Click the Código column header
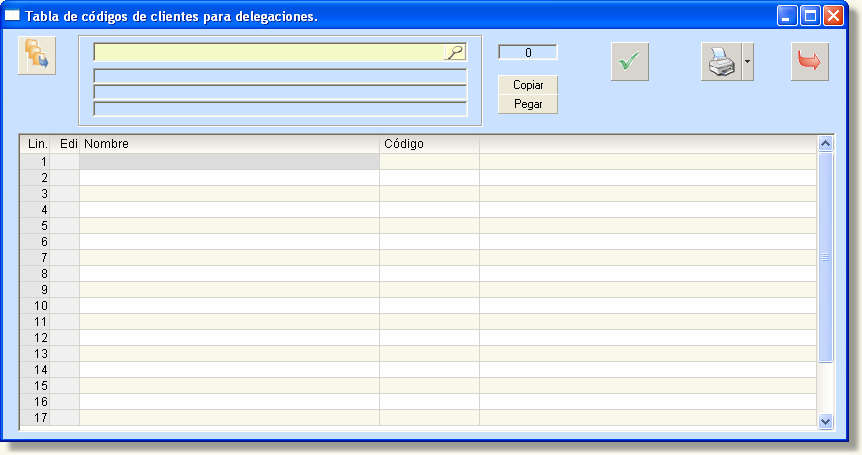The width and height of the screenshot is (862, 455). [429, 144]
